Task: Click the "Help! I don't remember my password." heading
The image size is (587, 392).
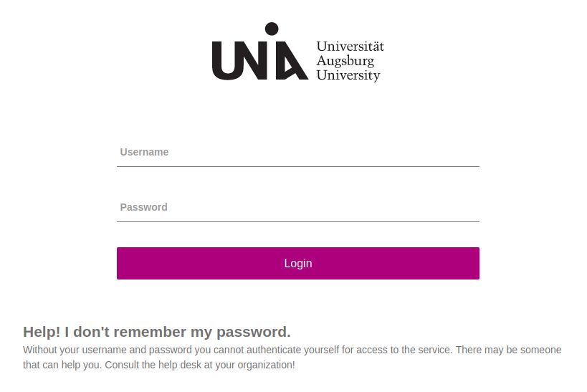Action: (x=156, y=332)
